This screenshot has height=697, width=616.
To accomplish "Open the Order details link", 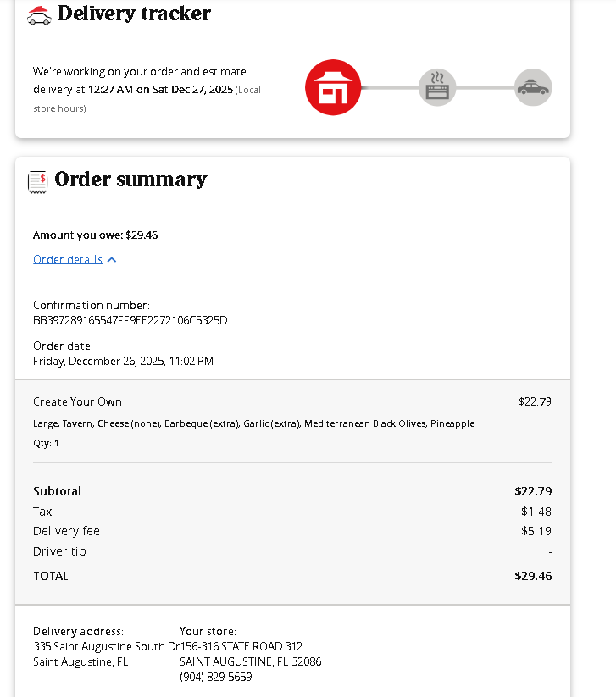I will (x=68, y=259).
